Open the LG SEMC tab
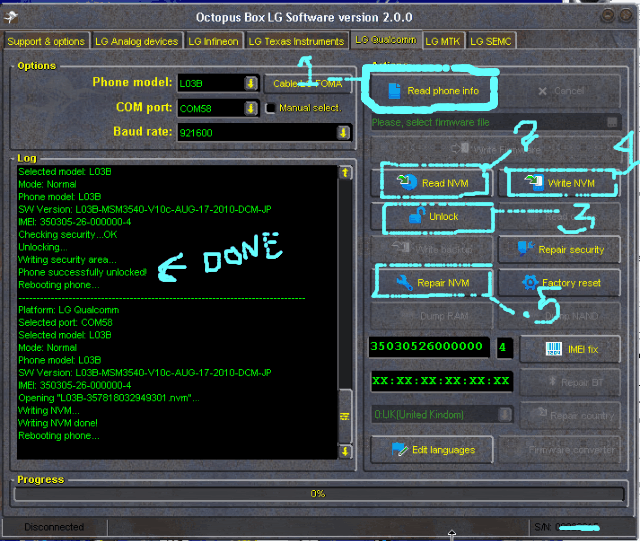Screen dimensions: 640x541 click(491, 41)
